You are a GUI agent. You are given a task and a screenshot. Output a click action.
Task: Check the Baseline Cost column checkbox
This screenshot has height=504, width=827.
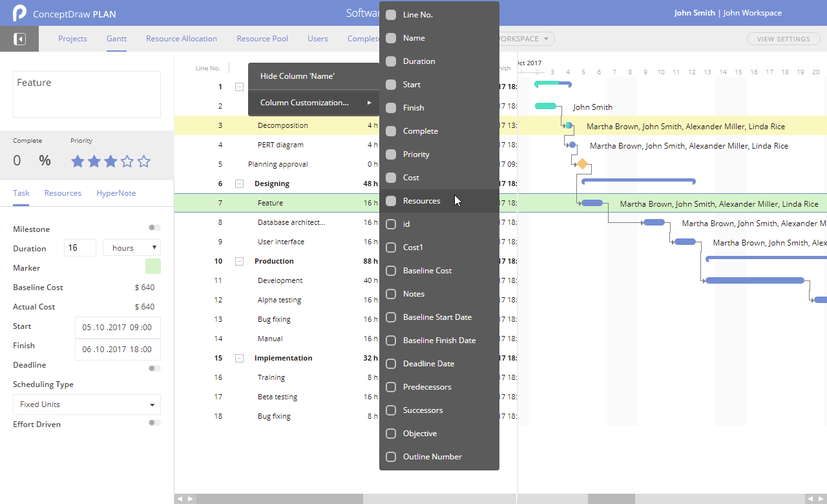pyautogui.click(x=391, y=271)
